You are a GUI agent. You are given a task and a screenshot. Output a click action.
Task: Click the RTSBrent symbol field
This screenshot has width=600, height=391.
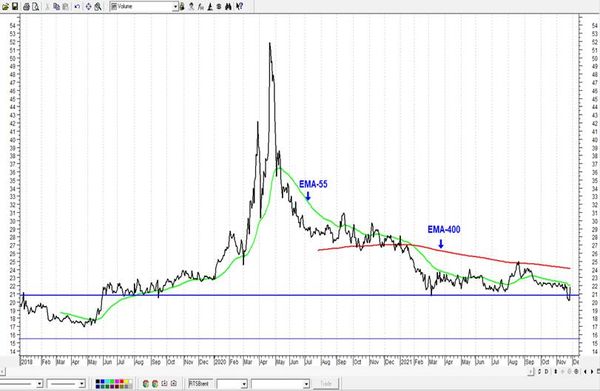200,383
